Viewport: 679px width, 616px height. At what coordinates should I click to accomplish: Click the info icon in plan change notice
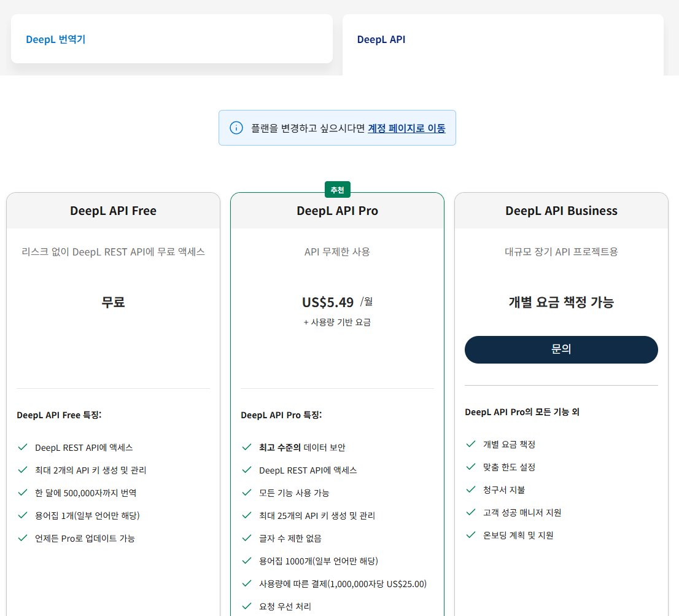(x=236, y=128)
